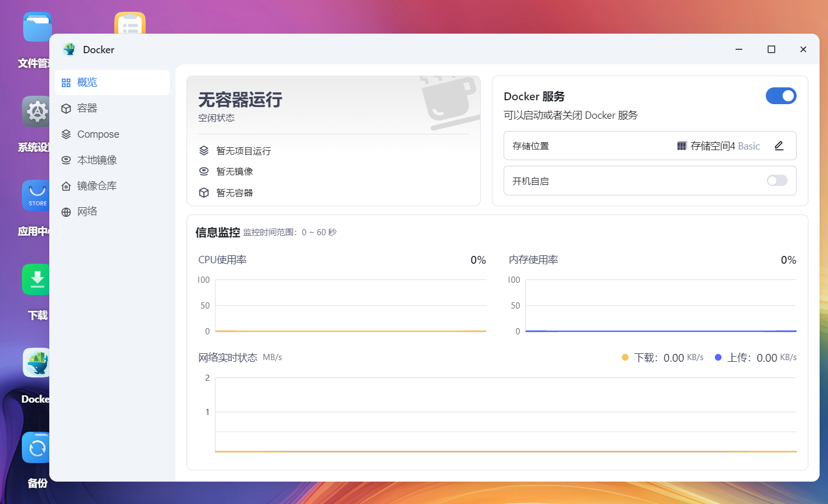Open the 下载 download desktop icon
The width and height of the screenshot is (828, 504).
point(37,279)
